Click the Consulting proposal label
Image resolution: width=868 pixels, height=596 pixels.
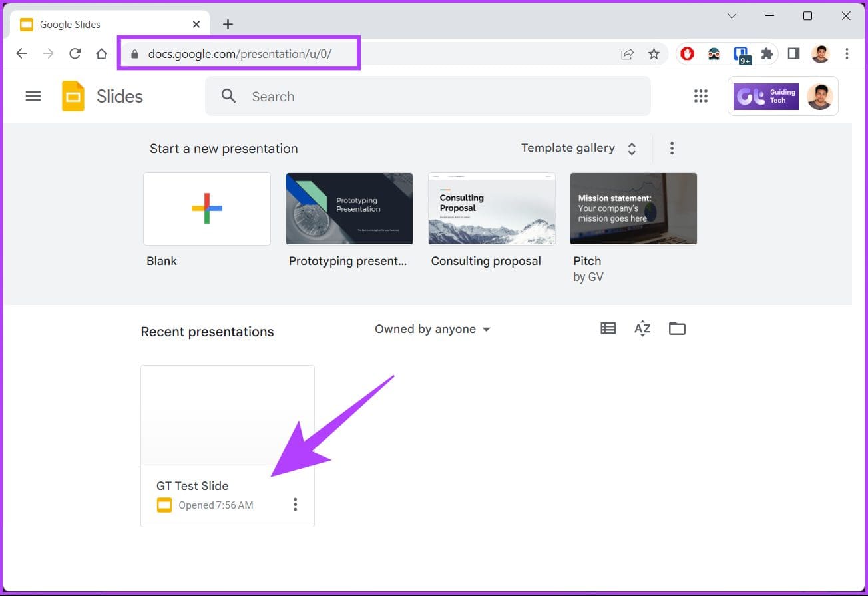pos(486,261)
